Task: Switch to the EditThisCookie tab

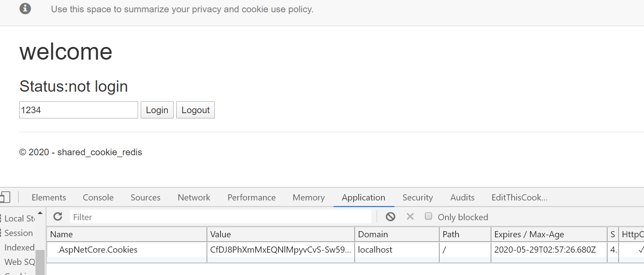Action: coord(519,197)
